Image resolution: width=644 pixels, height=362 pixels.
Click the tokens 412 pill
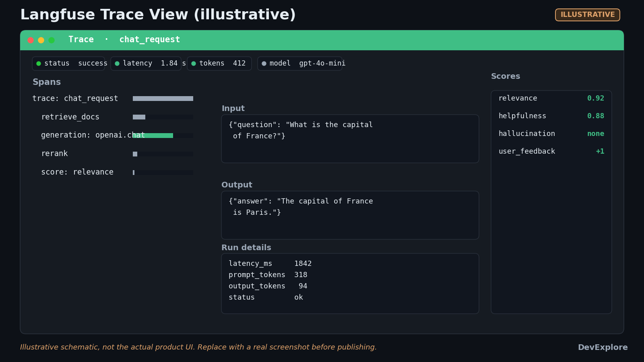tap(219, 64)
